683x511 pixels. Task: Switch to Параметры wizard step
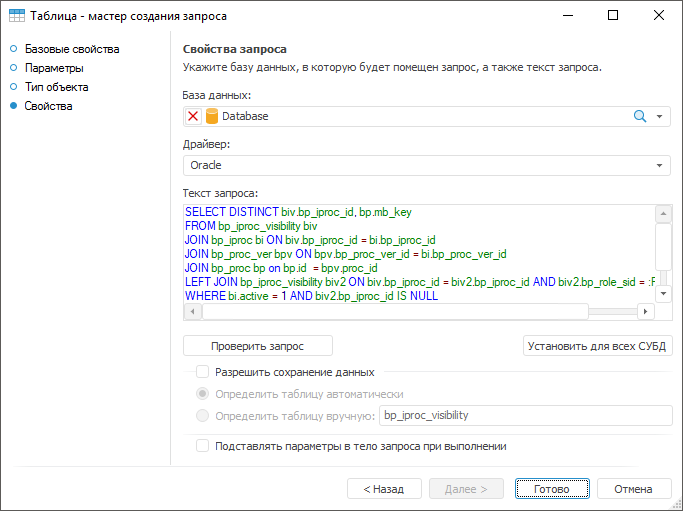pyautogui.click(x=54, y=68)
